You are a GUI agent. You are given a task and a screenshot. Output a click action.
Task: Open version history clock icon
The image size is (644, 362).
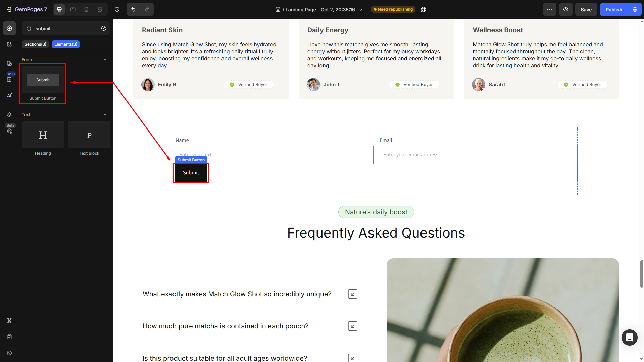117,9
